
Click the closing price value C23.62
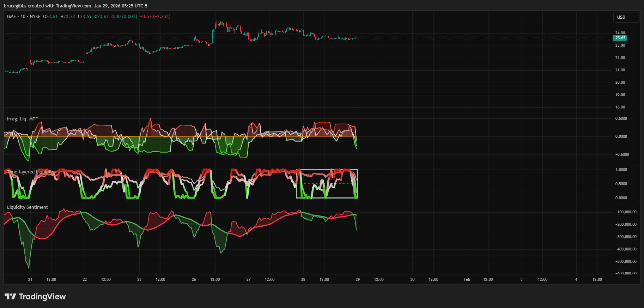(102, 17)
